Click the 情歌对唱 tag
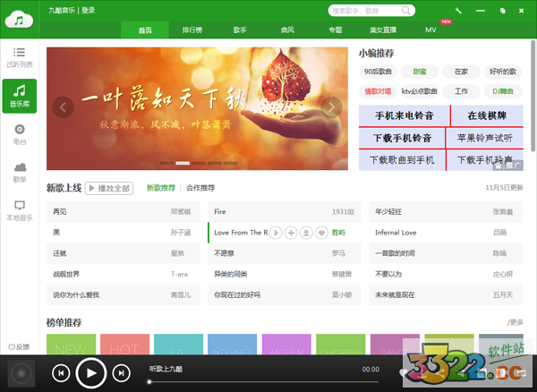The width and height of the screenshot is (537, 392). coord(378,91)
